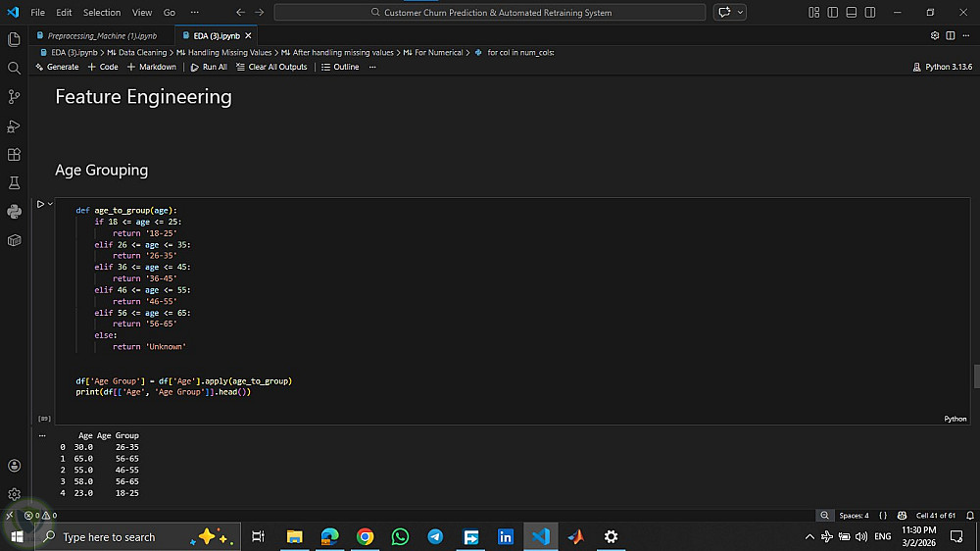
Task: Click the VS Code logo icon
Action: (x=13, y=12)
